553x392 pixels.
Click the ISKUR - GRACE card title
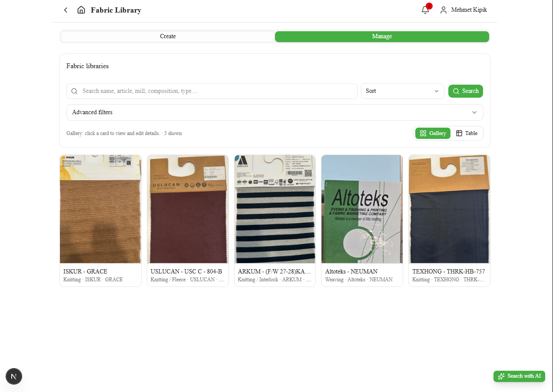85,272
